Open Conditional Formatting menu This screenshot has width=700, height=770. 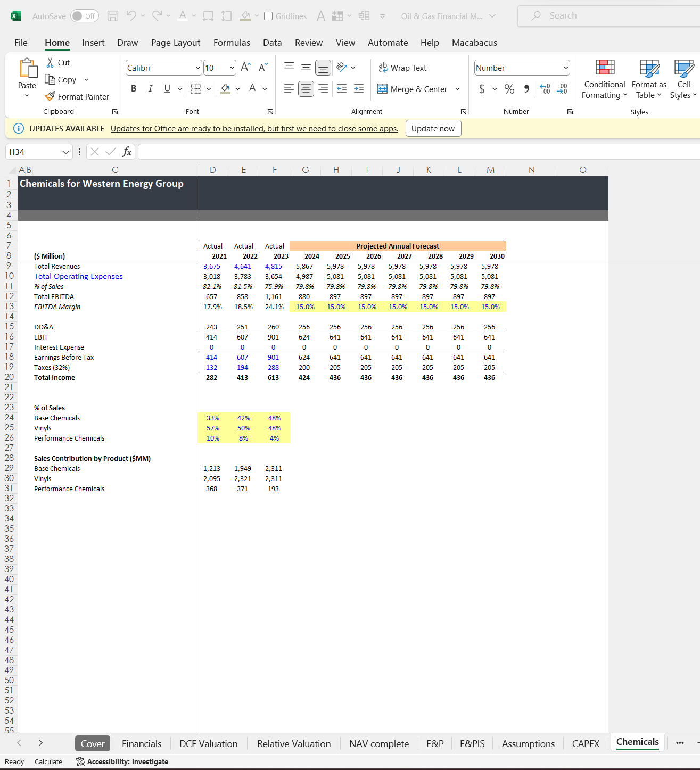click(x=604, y=80)
